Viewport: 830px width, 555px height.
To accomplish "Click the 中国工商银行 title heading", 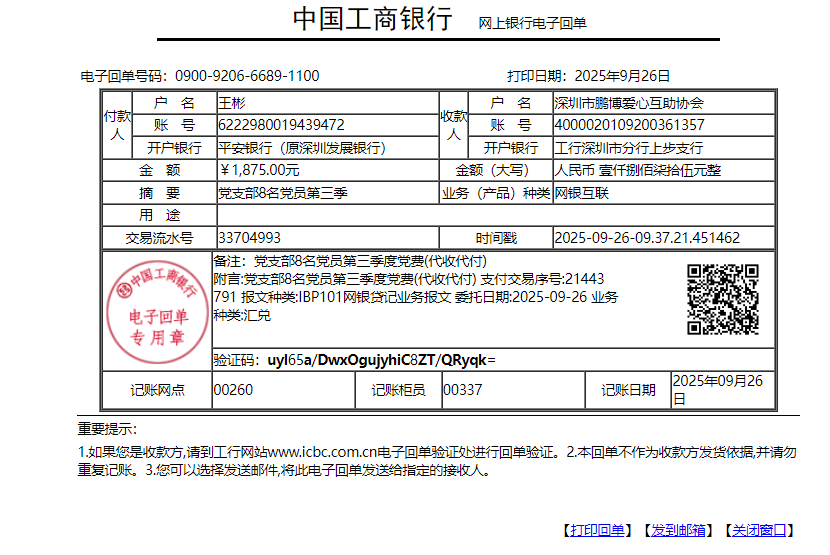I will (372, 20).
